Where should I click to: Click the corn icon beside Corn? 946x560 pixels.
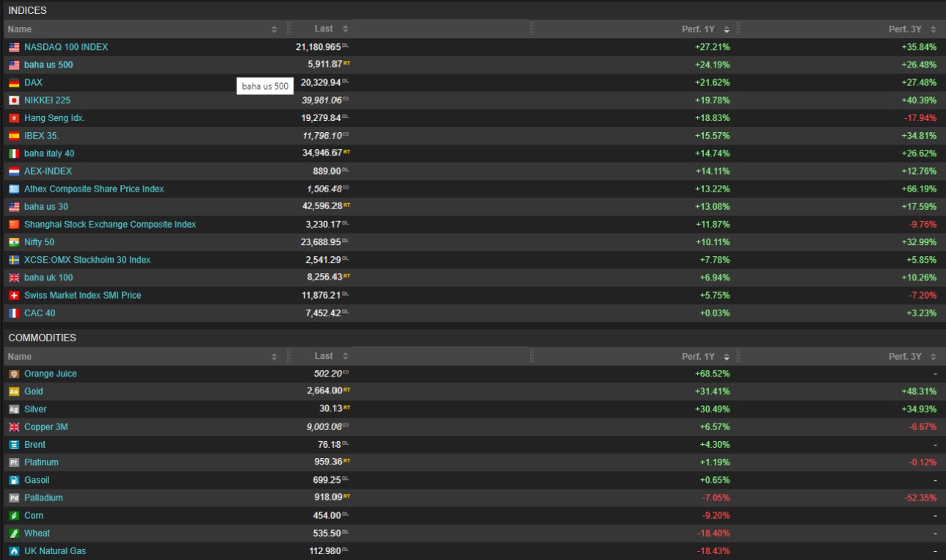tap(14, 516)
